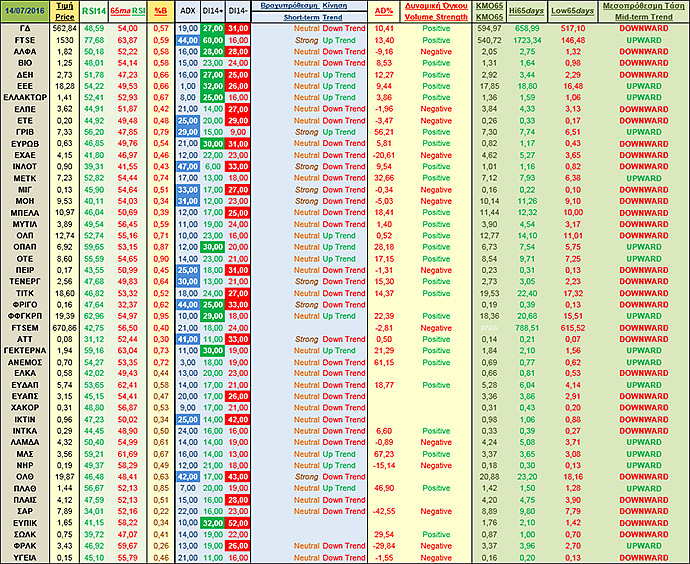Select the %B column header
The height and width of the screenshot is (564, 690).
point(161,11)
